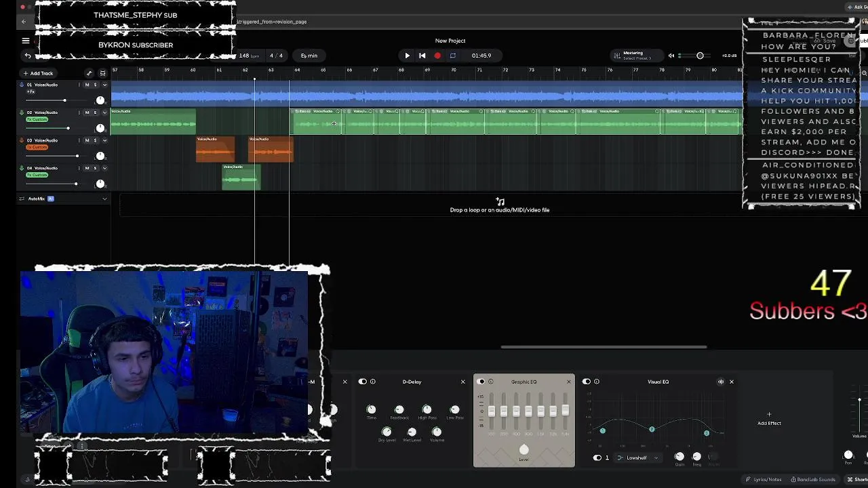The image size is (868, 488).
Task: Solo track 02 Voice/Audio
Action: click(x=95, y=113)
